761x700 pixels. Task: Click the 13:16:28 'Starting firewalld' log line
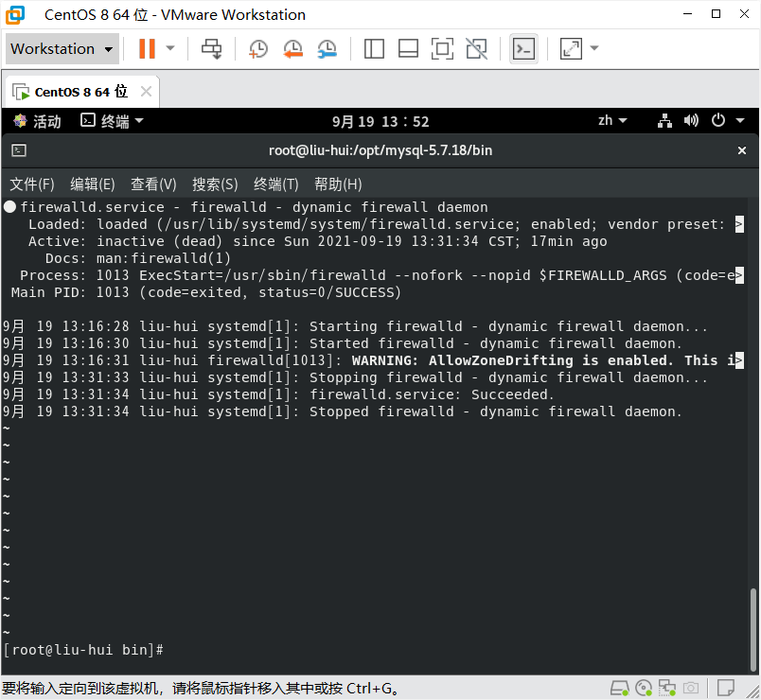pyautogui.click(x=355, y=326)
